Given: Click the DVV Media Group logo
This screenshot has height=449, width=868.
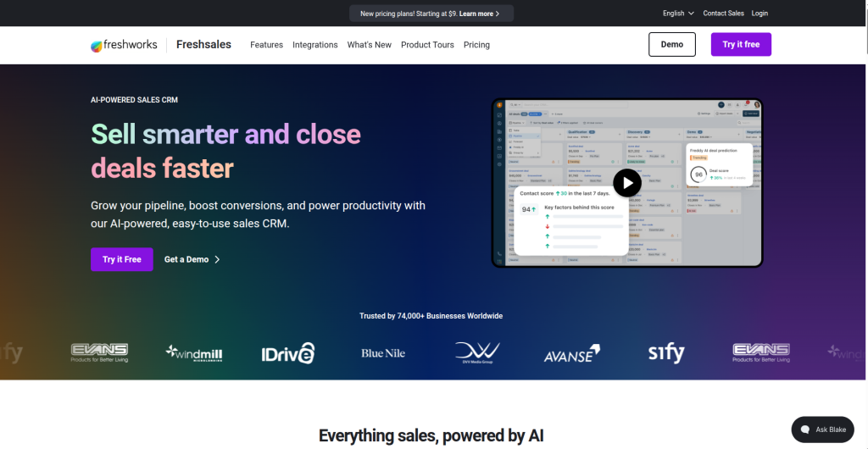Looking at the screenshot, I should click(477, 352).
